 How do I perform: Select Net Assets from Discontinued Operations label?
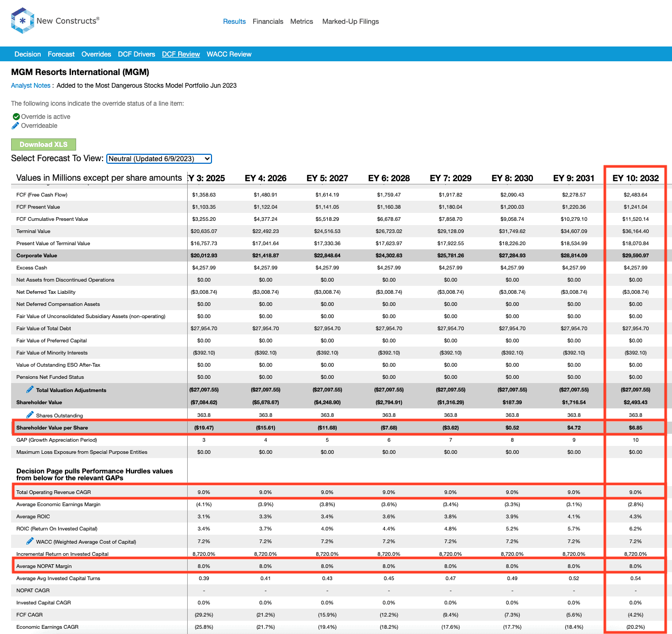(65, 280)
